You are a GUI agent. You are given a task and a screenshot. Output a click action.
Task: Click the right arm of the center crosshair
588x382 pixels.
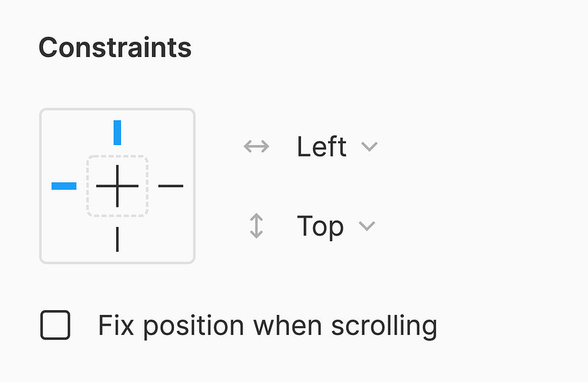pos(130,186)
